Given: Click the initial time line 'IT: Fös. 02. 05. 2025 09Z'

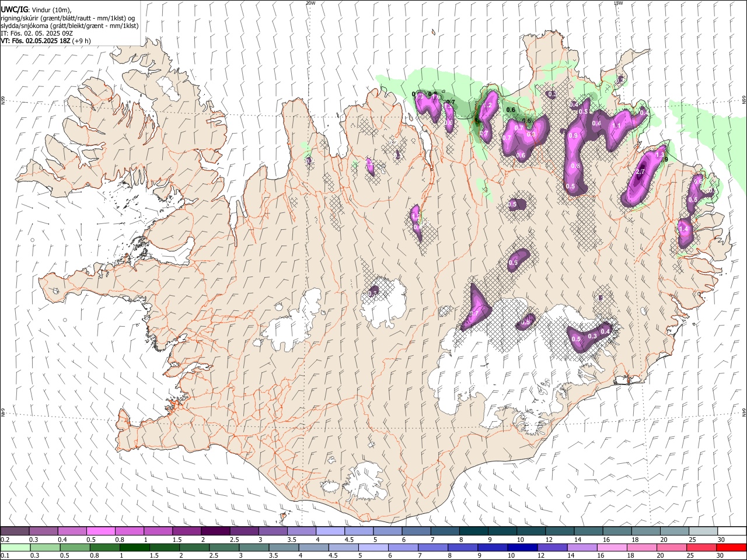Looking at the screenshot, I should (x=37, y=33).
